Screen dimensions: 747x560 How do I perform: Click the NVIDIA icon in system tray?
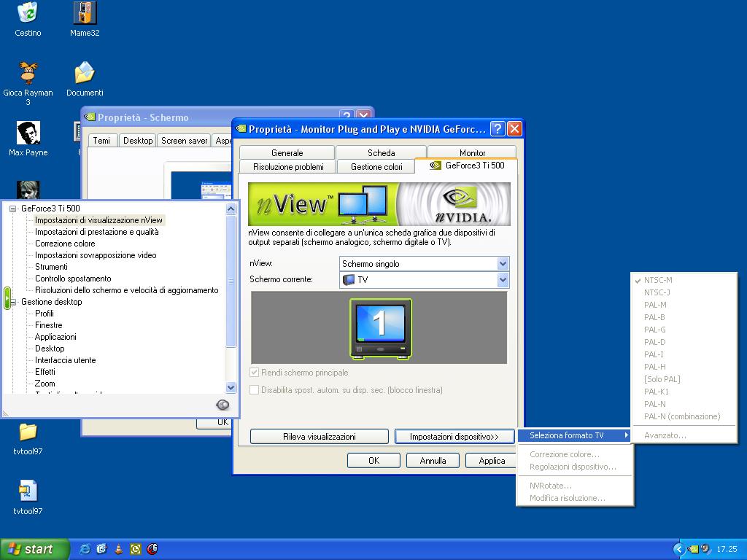click(x=694, y=549)
